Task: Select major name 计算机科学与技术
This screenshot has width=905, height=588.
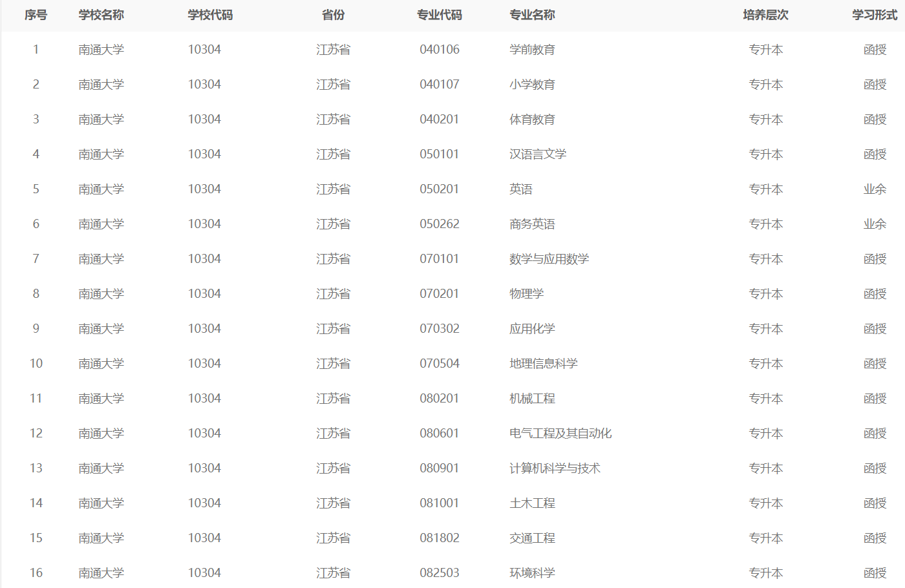Action: click(x=555, y=468)
